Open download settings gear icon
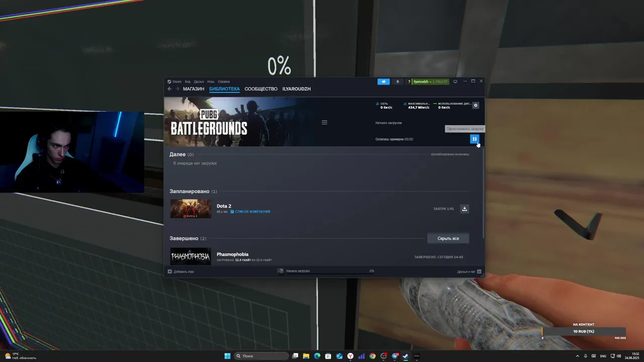The width and height of the screenshot is (644, 362). click(476, 105)
